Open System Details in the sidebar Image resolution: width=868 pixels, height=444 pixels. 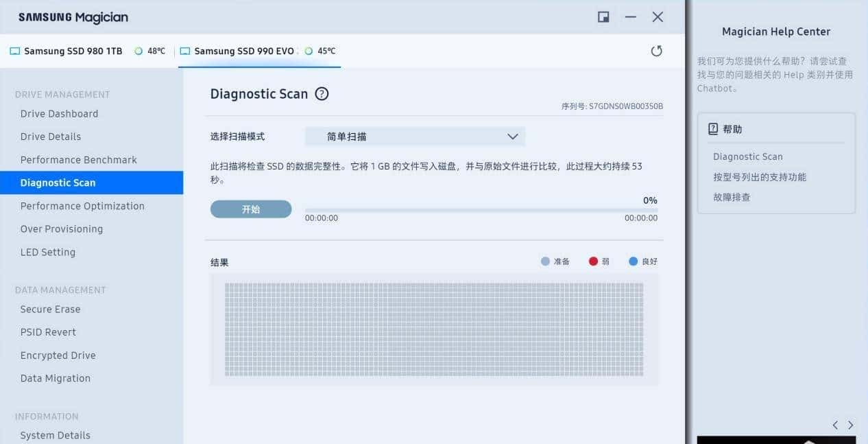[x=55, y=435]
